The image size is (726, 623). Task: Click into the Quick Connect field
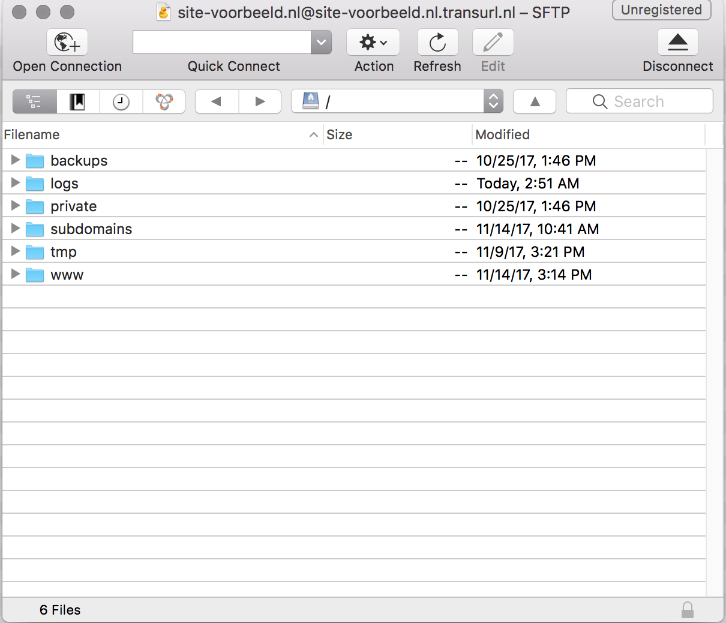coord(222,43)
